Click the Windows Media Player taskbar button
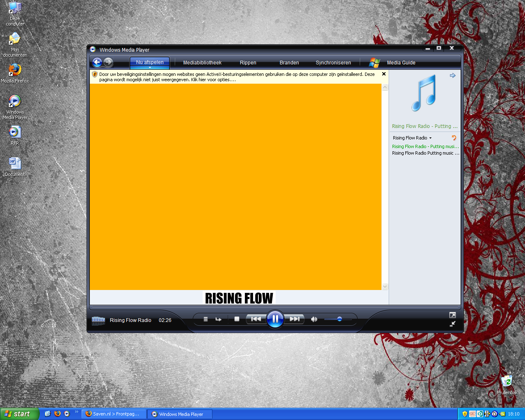Image resolution: width=525 pixels, height=420 pixels. (180, 414)
